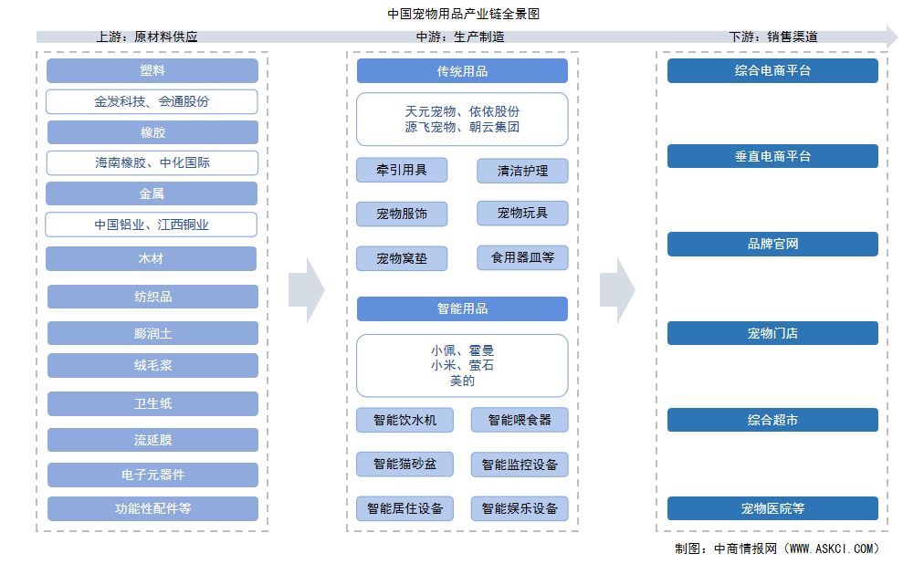Screen dimensions: 924x564
Task: Click the 食用器皿等 box
Action: [522, 257]
